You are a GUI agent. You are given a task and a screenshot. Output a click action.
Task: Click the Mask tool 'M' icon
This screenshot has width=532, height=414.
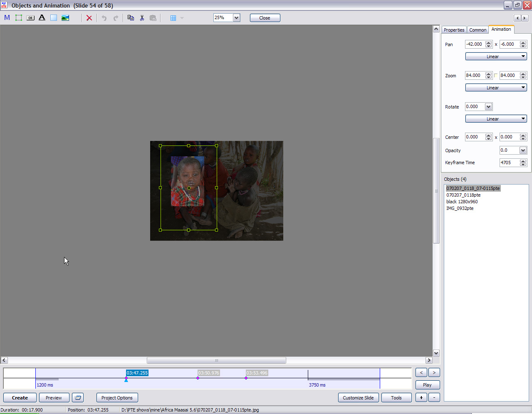(7, 18)
